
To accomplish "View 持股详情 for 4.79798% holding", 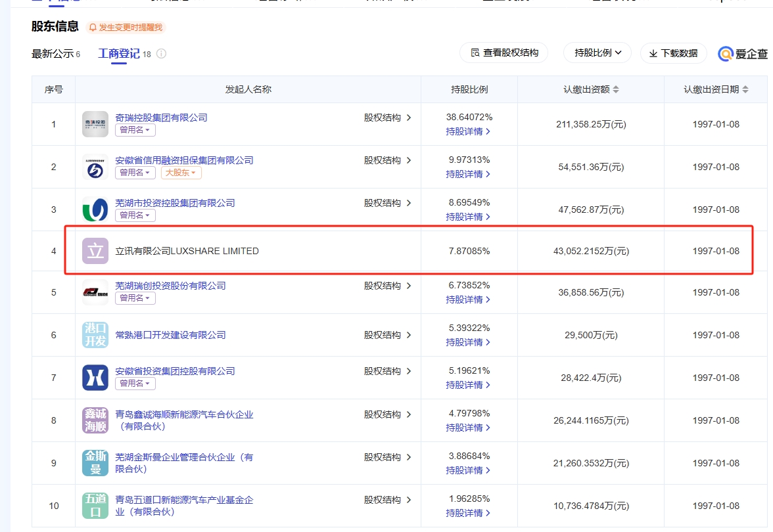I will click(x=468, y=428).
